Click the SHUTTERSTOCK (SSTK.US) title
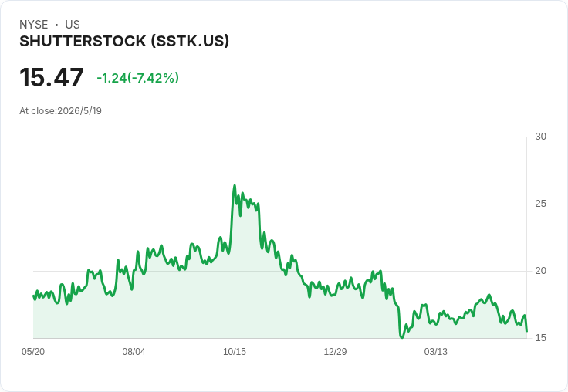568x392 pixels. pos(124,42)
